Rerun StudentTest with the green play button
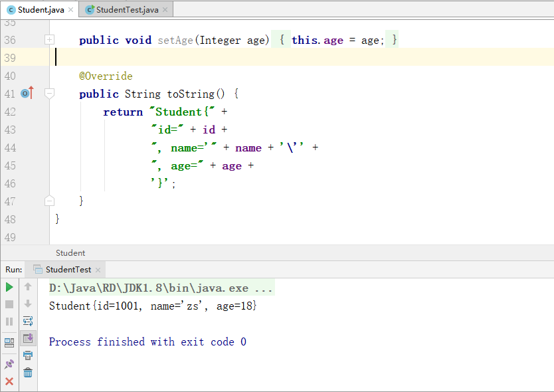 tap(9, 287)
